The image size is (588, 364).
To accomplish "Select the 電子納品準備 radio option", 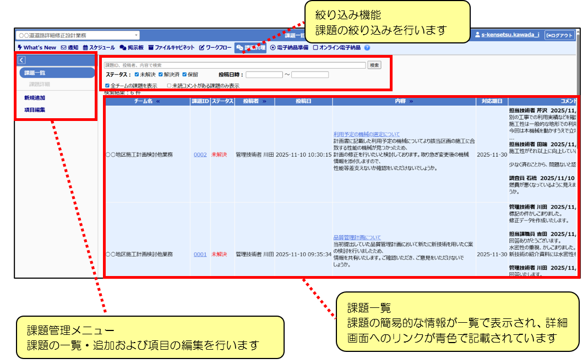I will pyautogui.click(x=273, y=48).
